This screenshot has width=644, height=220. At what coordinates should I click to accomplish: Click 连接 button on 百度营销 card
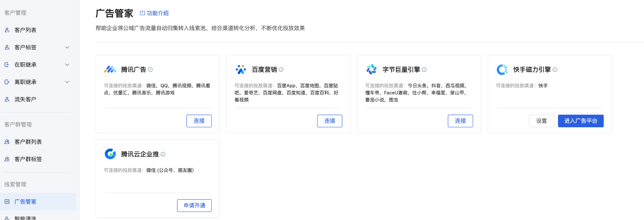point(330,121)
